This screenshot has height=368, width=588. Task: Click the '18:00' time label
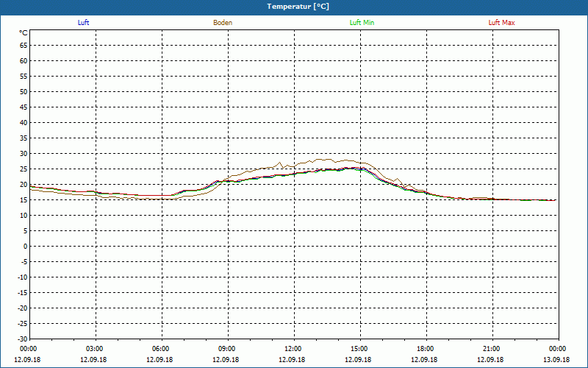[426, 349]
